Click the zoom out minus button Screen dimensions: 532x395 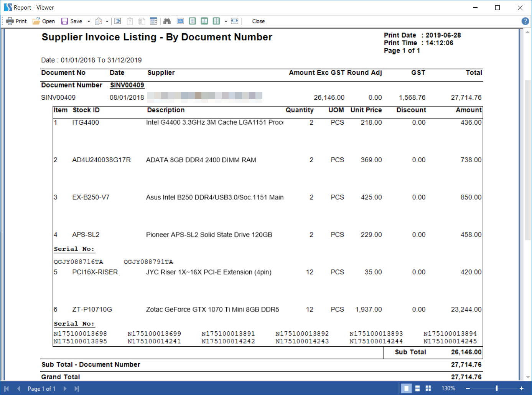[x=468, y=388]
